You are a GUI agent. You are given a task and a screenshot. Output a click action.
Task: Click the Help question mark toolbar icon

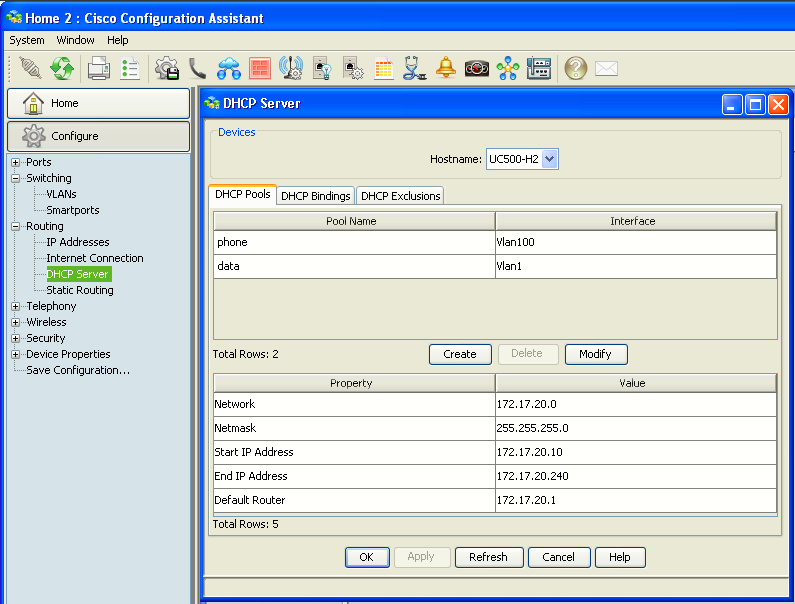click(x=575, y=68)
